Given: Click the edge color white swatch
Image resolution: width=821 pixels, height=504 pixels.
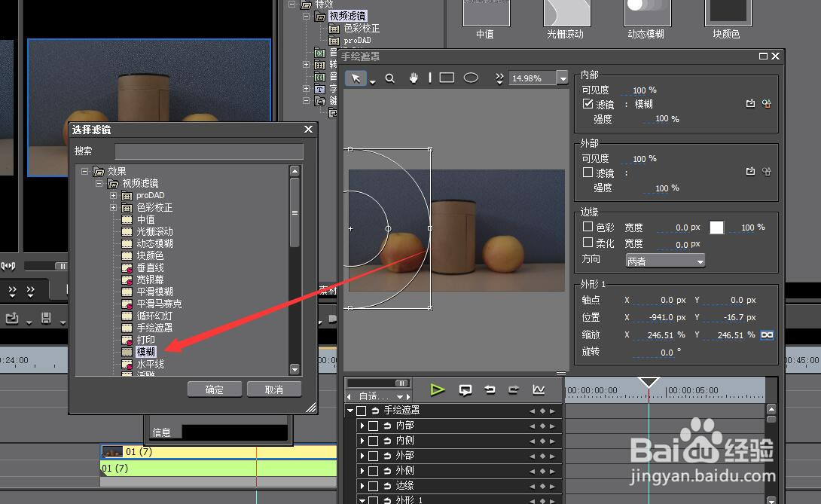Looking at the screenshot, I should 717,228.
